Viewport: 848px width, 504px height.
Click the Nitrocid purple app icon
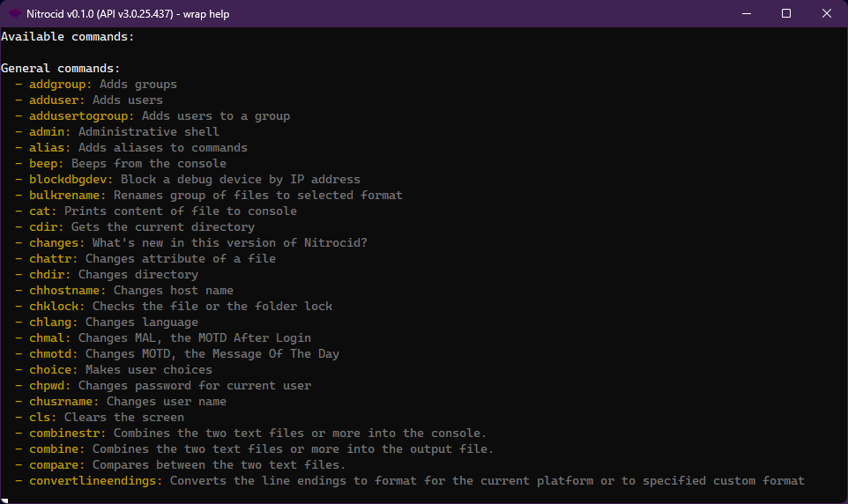tap(15, 13)
